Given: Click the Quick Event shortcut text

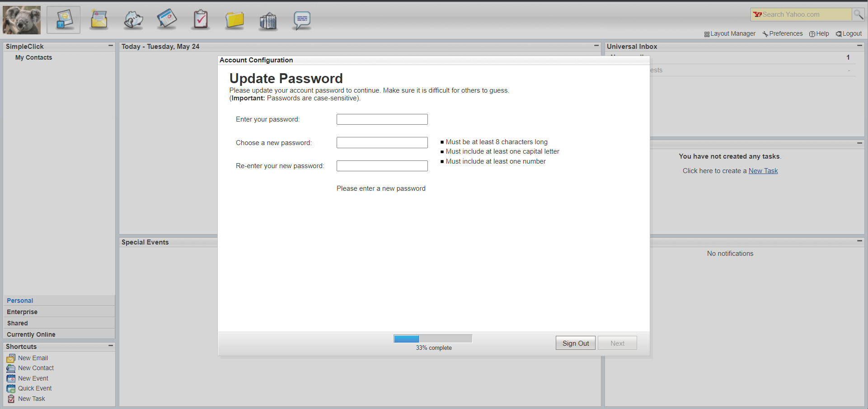Looking at the screenshot, I should pos(35,388).
